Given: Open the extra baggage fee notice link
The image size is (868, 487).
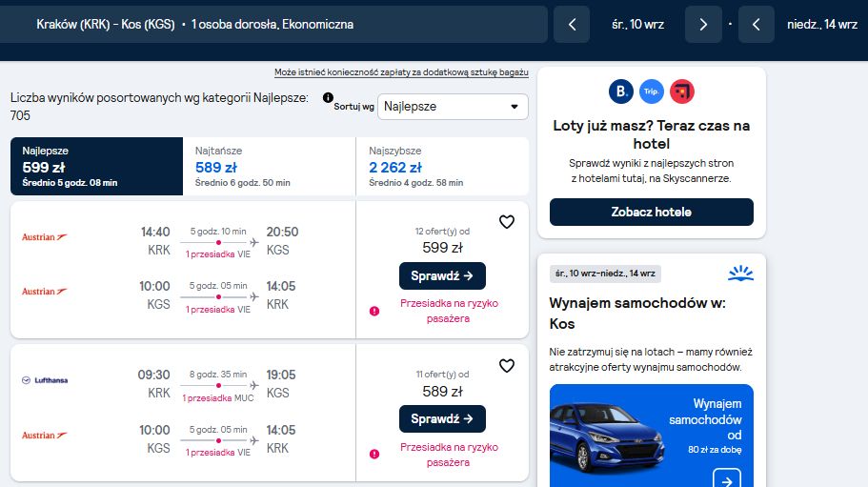Looking at the screenshot, I should click(x=401, y=72).
